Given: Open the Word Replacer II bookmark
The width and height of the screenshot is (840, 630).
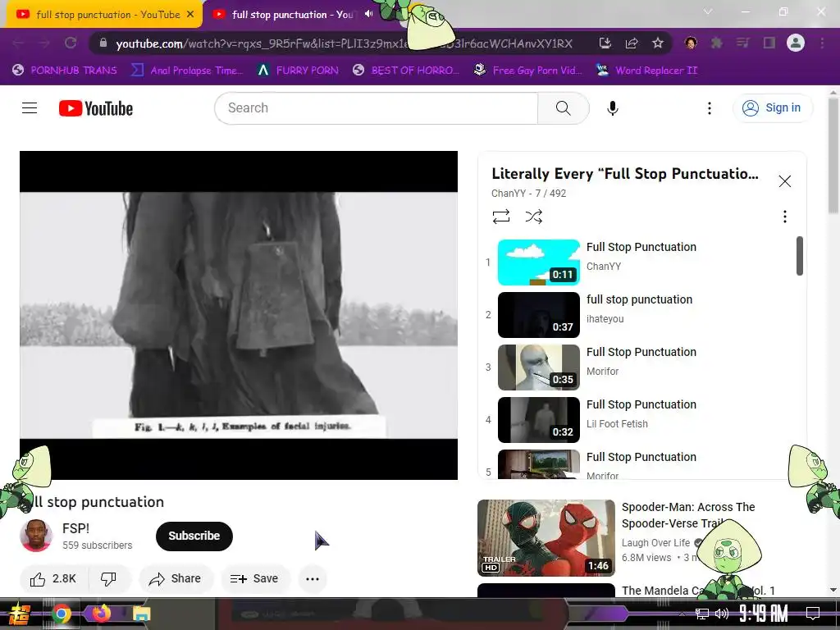Looking at the screenshot, I should [646, 71].
